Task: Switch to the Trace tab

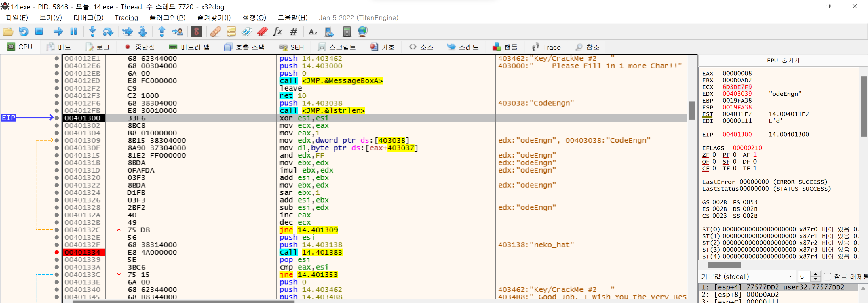Action: tap(546, 47)
